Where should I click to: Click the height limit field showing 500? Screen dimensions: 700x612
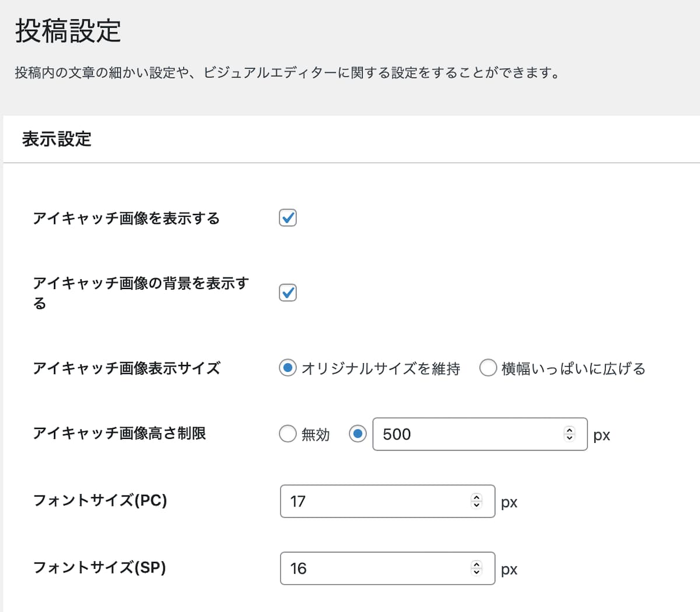point(480,434)
